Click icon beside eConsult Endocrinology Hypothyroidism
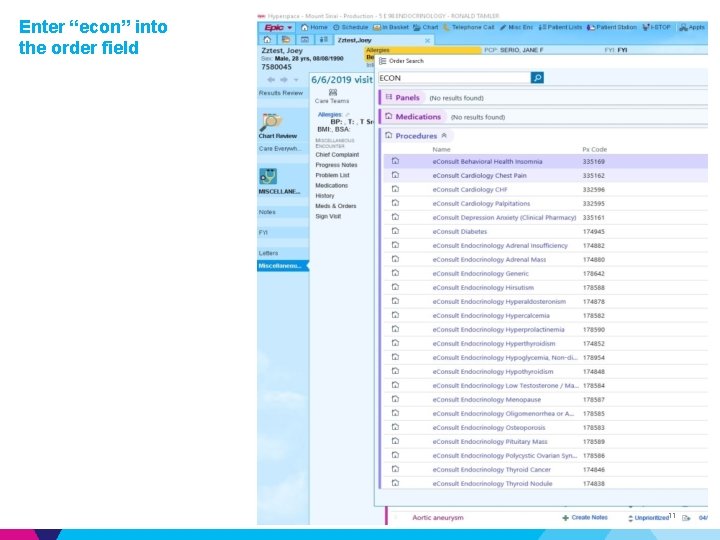This screenshot has height=540, width=720. click(x=395, y=371)
